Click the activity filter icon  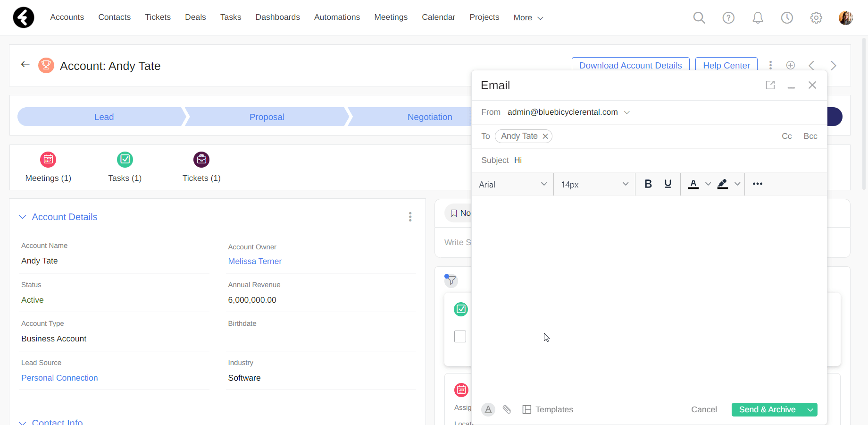(x=451, y=280)
